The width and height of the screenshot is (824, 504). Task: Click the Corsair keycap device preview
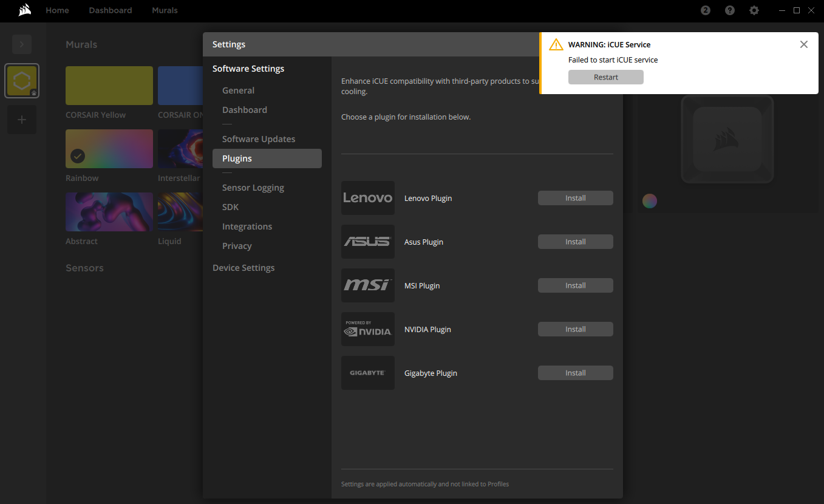727,139
